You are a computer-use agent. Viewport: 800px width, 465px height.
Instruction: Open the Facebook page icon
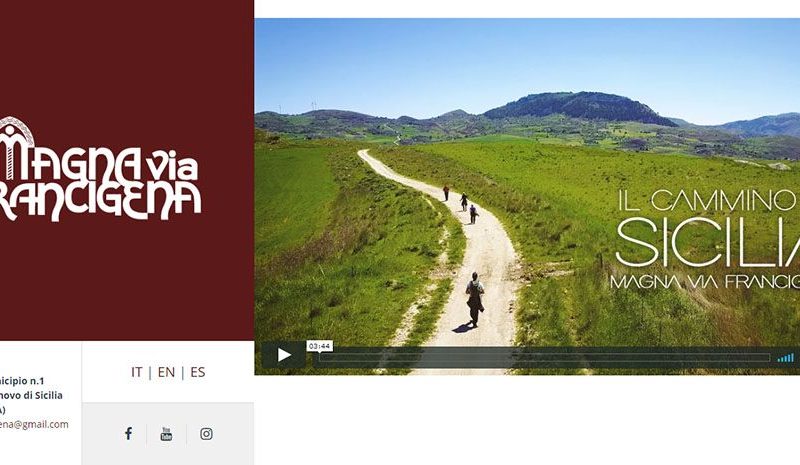pos(129,434)
